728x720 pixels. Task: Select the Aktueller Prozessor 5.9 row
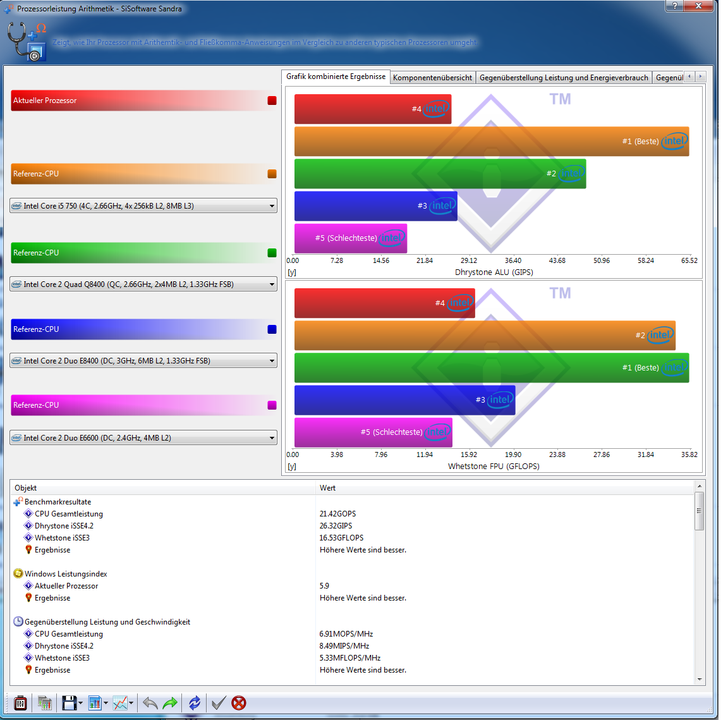(x=351, y=586)
